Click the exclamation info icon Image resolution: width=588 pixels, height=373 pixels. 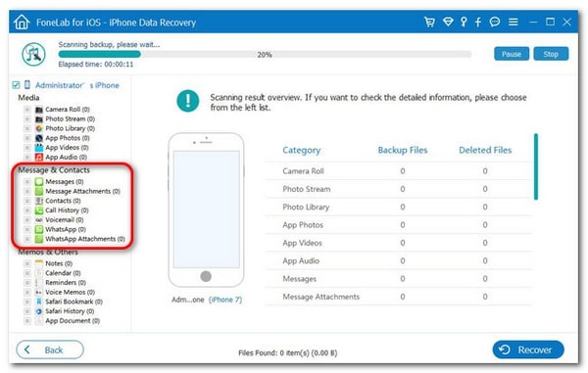click(187, 101)
